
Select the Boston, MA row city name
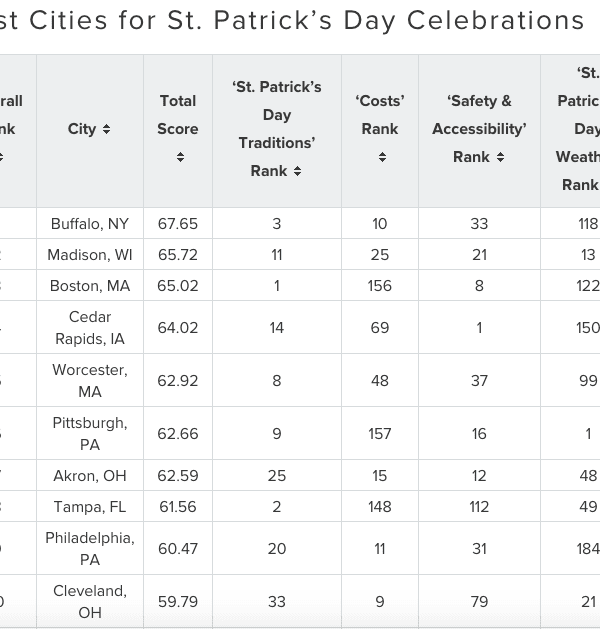pyautogui.click(x=90, y=286)
